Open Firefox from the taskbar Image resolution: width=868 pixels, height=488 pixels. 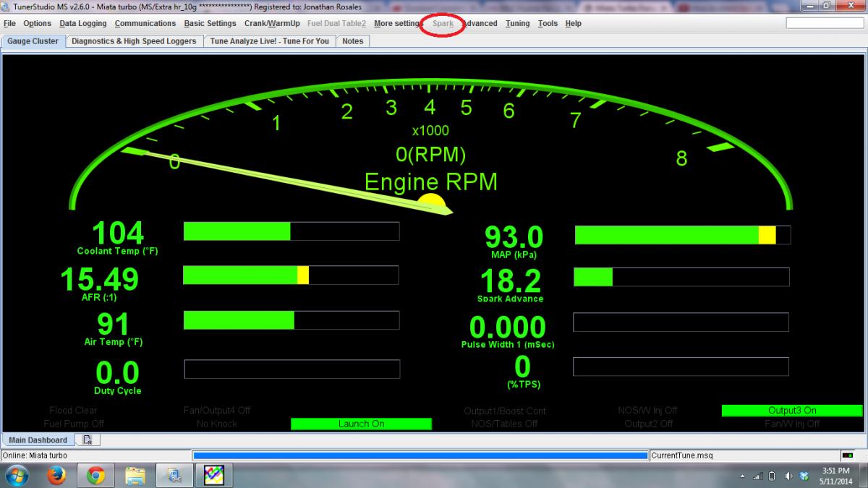coord(57,475)
